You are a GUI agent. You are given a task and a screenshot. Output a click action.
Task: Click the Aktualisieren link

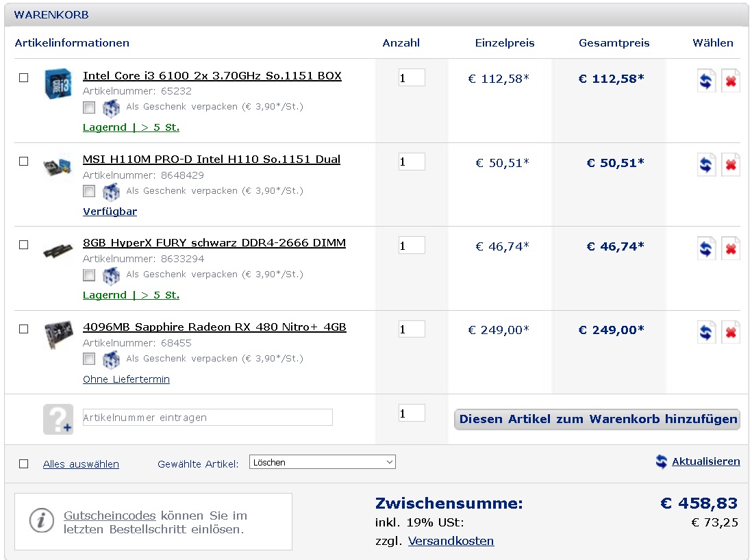[705, 461]
